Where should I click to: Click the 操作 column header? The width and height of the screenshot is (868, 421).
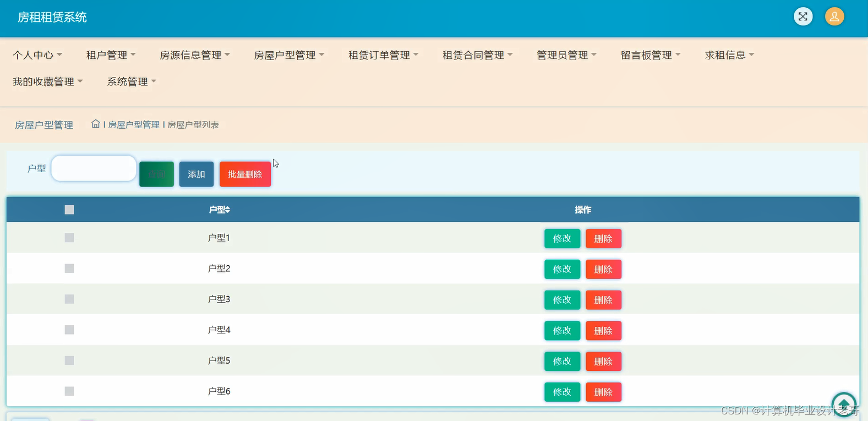point(583,210)
